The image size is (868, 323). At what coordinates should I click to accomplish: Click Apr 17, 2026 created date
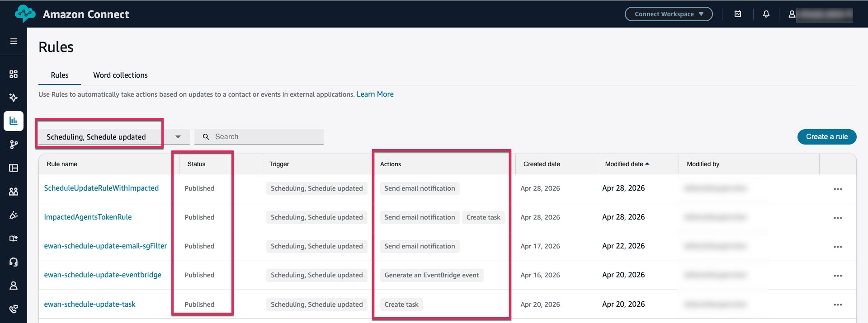pyautogui.click(x=540, y=246)
